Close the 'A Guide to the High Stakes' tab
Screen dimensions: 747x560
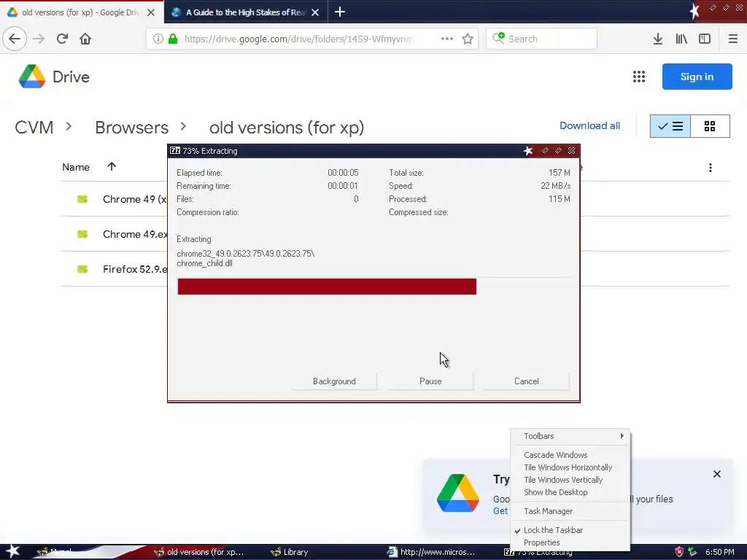[x=315, y=12]
